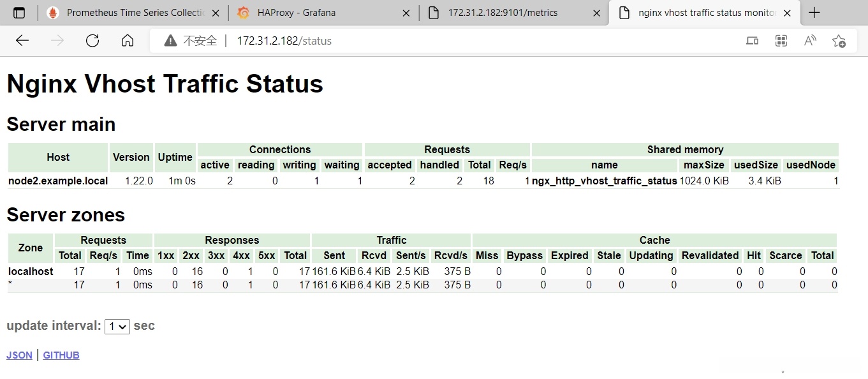Click the QR code icon in address bar
Image resolution: width=868 pixels, height=379 pixels.
781,41
